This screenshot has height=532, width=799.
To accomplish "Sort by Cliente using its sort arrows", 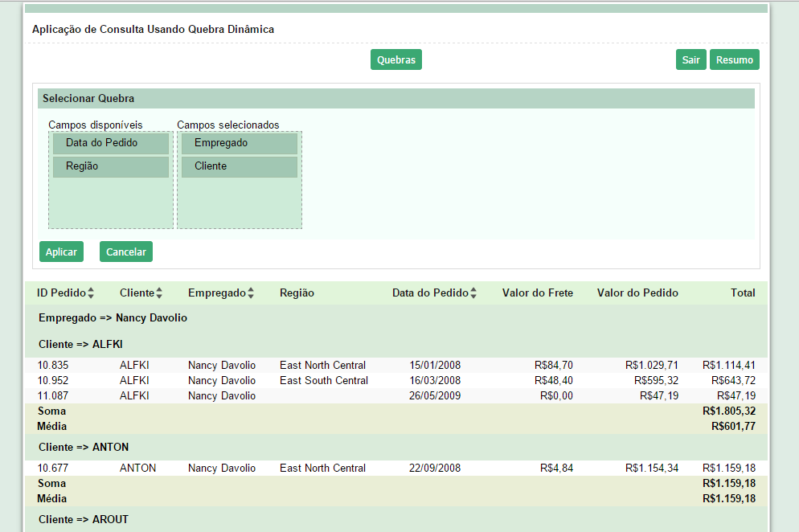I will (159, 293).
